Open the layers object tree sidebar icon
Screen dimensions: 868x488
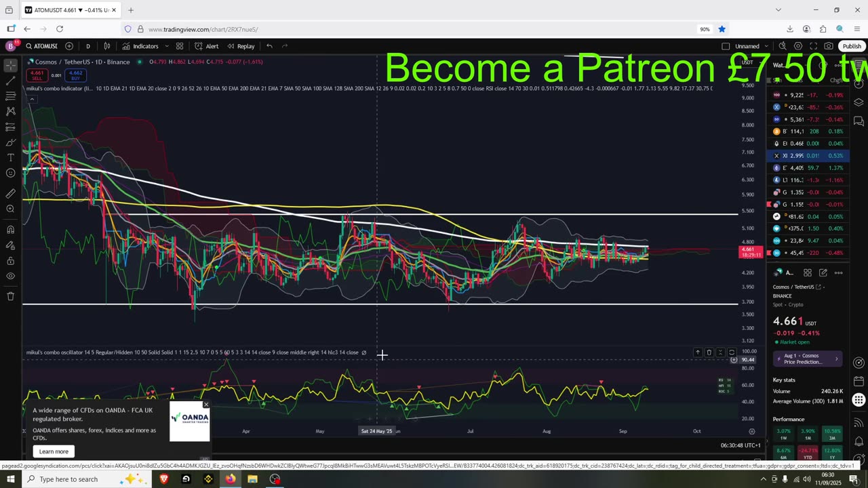coord(859,102)
